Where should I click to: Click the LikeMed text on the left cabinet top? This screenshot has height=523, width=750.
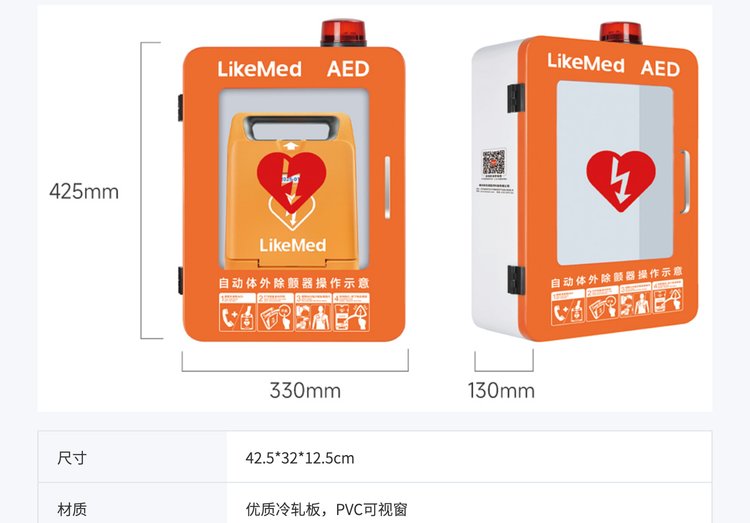260,69
